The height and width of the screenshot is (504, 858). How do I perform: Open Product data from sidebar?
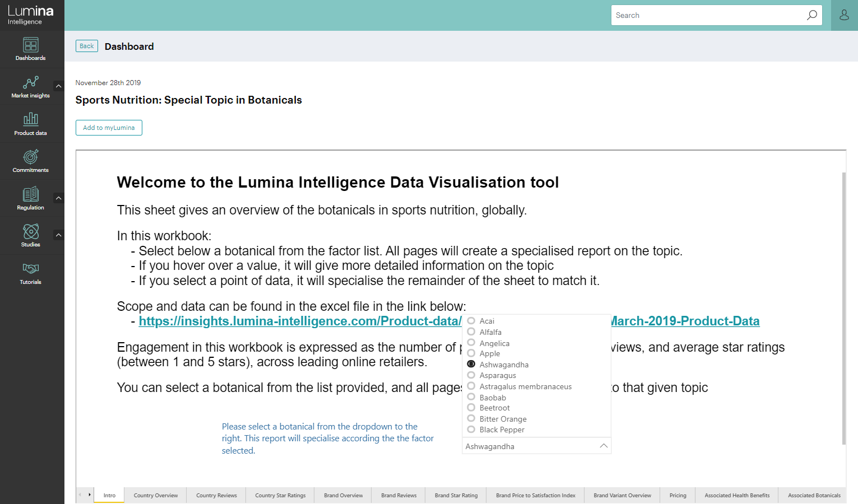click(31, 119)
